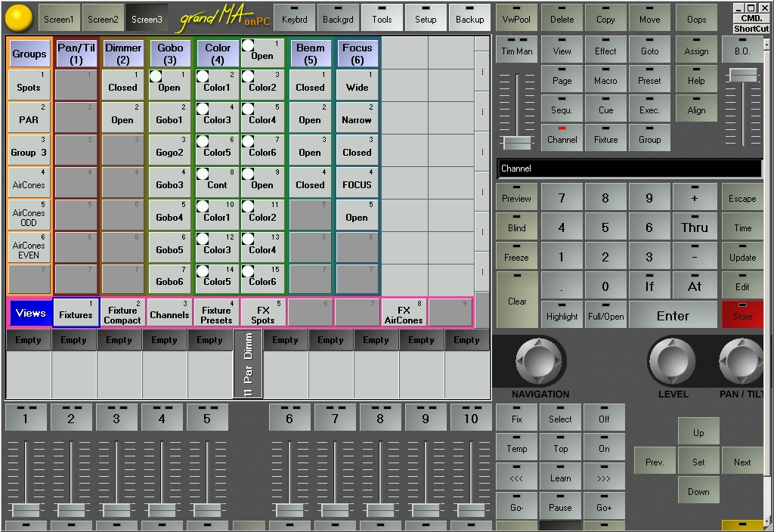The height and width of the screenshot is (532, 774).
Task: Click the Delete key
Action: click(x=562, y=18)
